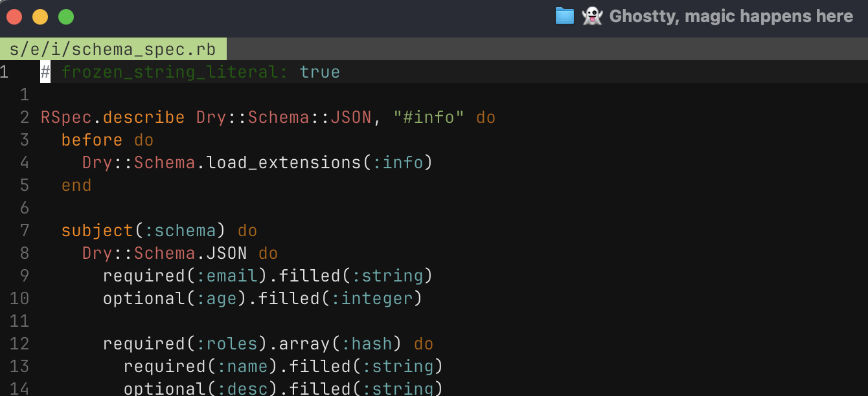Click the window title "Ghostty, magic happens here"
This screenshot has width=868, height=396.
(731, 16)
